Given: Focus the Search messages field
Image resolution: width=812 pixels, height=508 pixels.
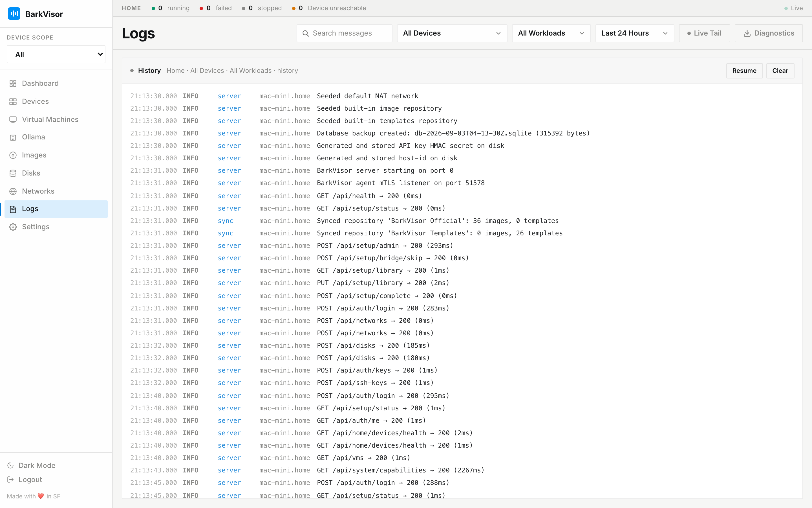Looking at the screenshot, I should click(344, 33).
